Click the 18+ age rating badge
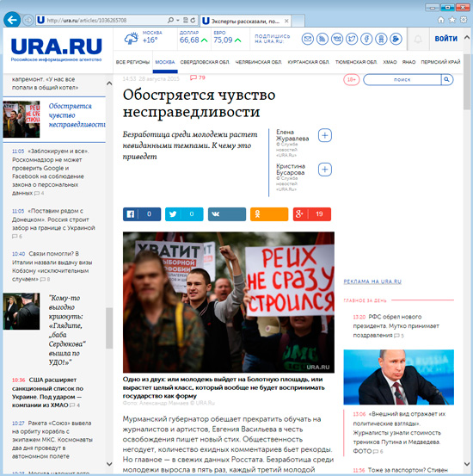The width and height of the screenshot is (473, 476). pyautogui.click(x=352, y=79)
